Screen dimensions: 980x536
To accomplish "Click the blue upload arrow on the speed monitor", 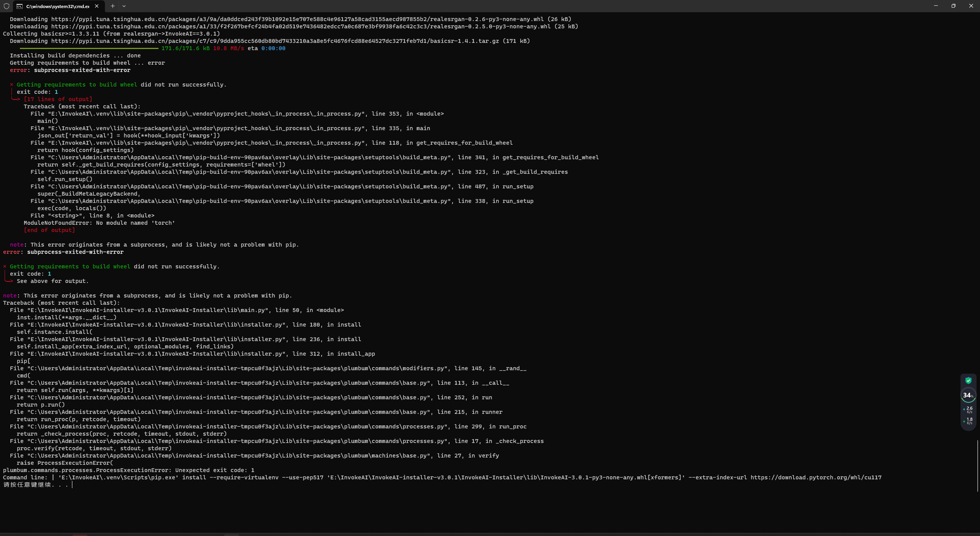I will tap(964, 410).
